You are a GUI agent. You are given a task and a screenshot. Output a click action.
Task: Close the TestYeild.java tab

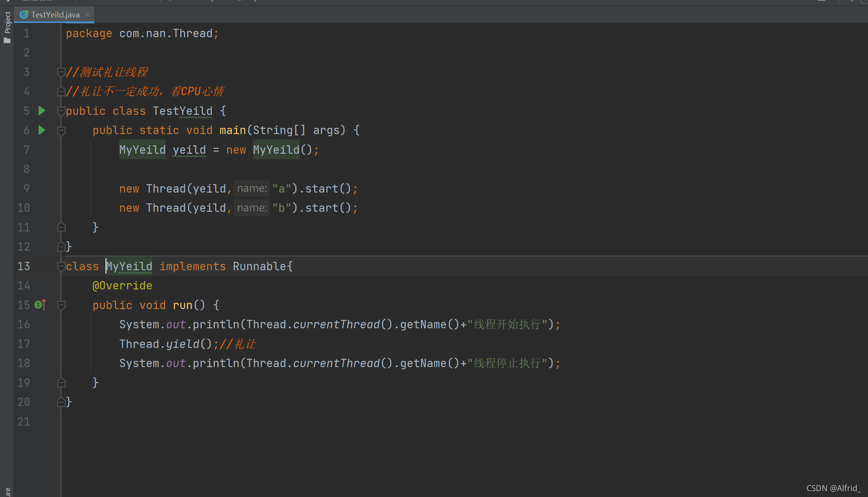tap(87, 15)
